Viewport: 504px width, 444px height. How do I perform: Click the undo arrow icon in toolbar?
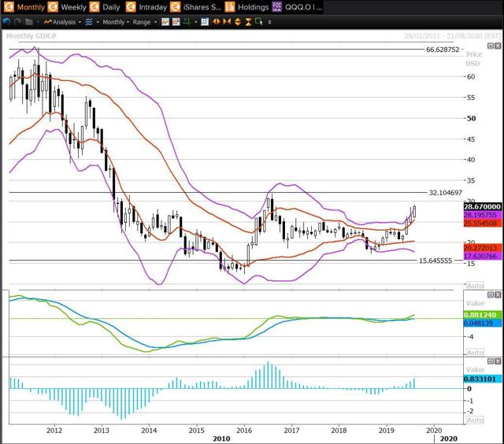coord(7,22)
